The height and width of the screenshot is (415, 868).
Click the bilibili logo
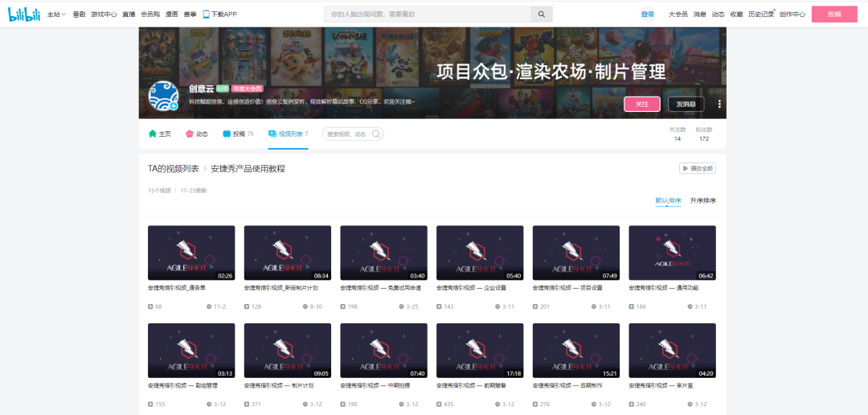(24, 14)
